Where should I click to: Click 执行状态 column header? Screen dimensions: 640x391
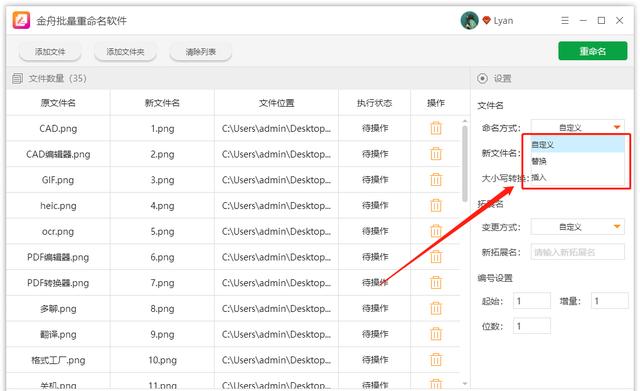tap(374, 103)
